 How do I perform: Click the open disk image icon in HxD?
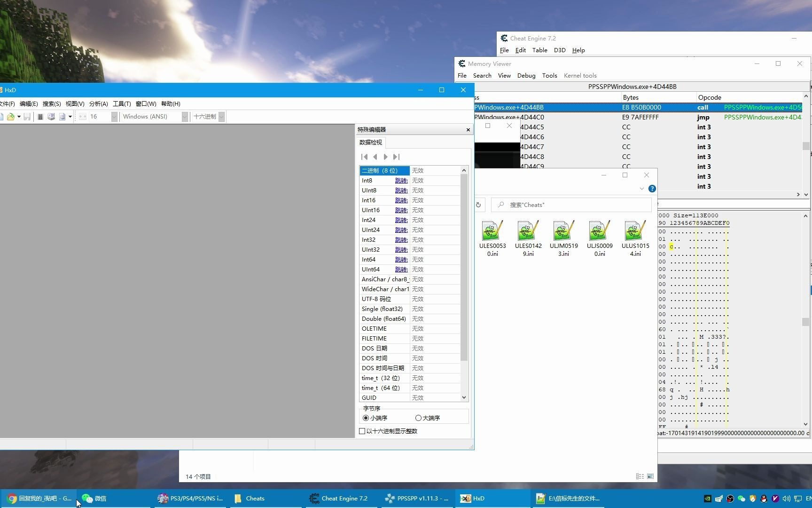click(62, 117)
